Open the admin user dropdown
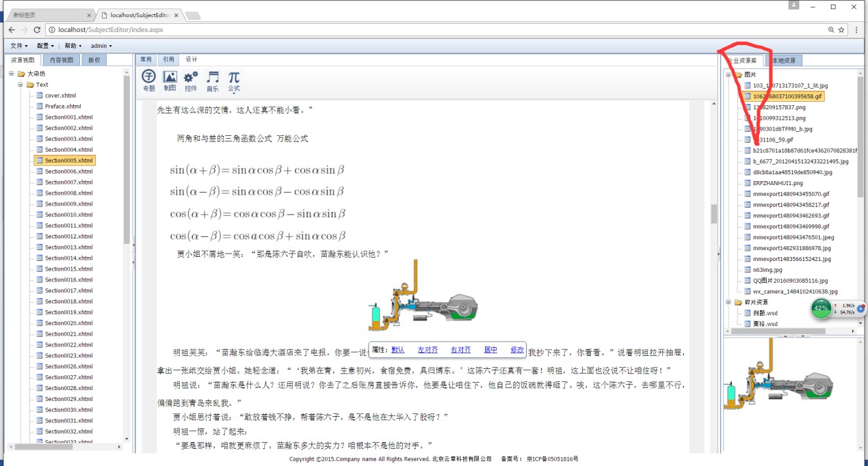The height and width of the screenshot is (466, 868). click(x=101, y=46)
